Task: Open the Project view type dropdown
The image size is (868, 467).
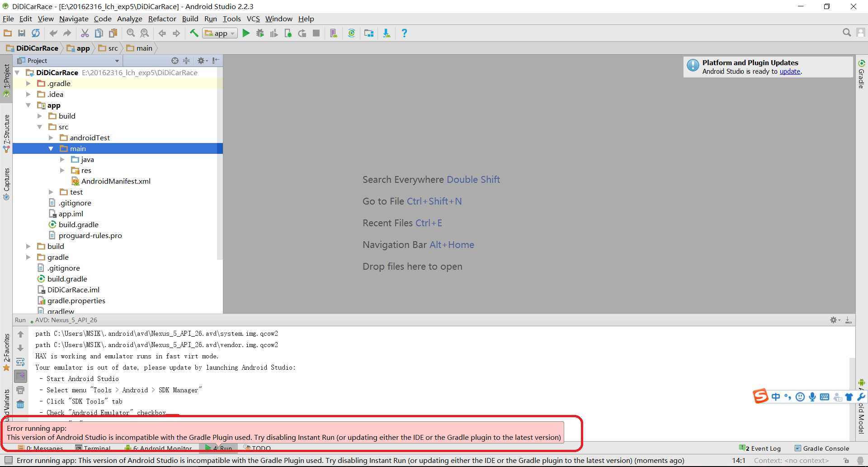Action: pos(68,61)
